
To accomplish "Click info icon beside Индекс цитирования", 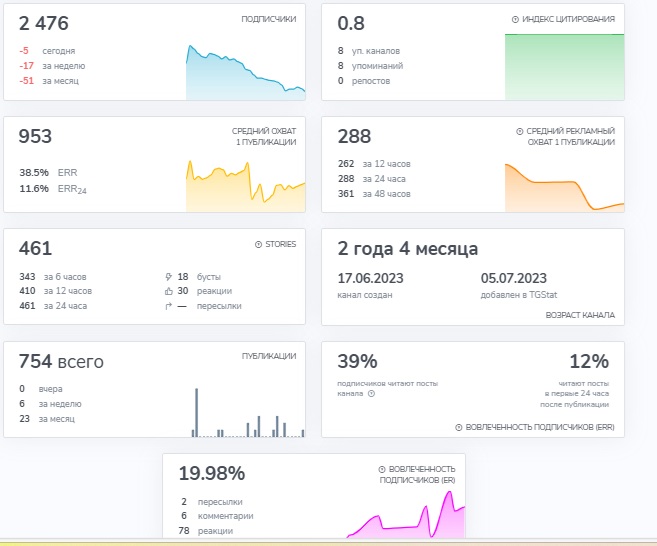I will point(516,19).
